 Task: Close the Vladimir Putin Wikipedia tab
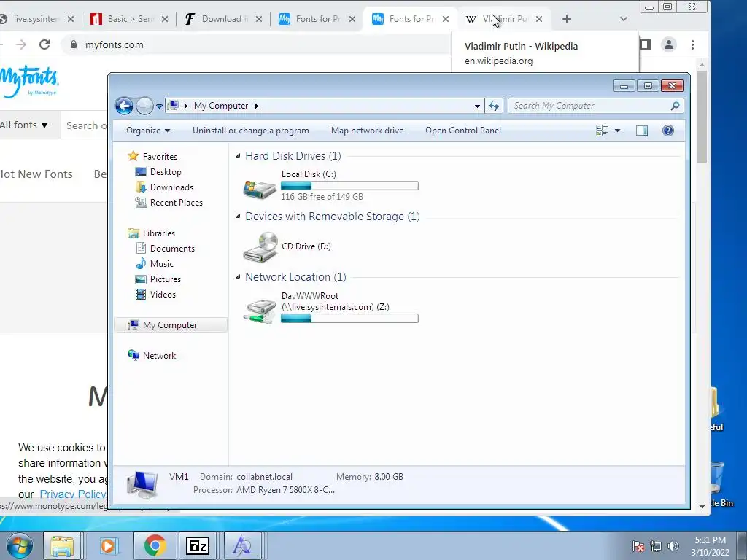pyautogui.click(x=539, y=19)
